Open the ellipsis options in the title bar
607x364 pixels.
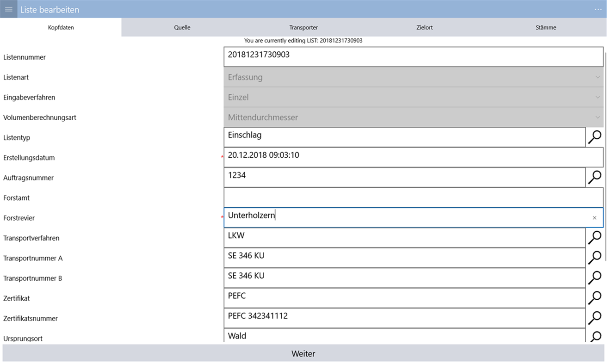(x=598, y=9)
